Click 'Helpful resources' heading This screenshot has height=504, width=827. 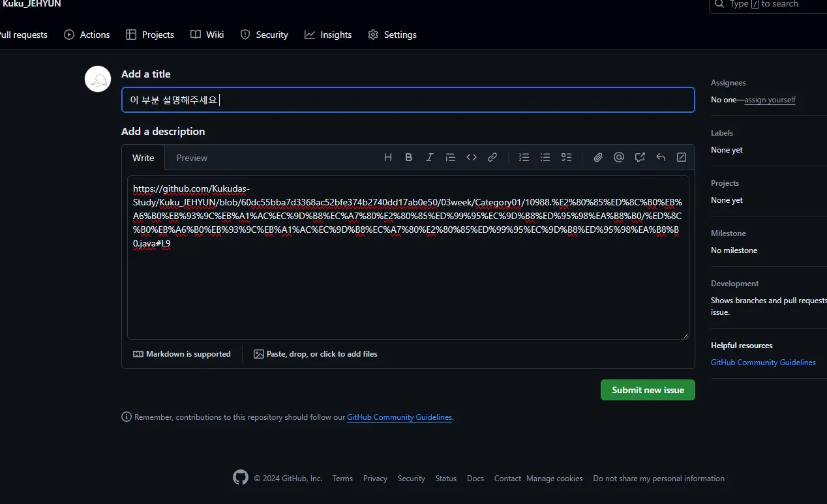742,346
